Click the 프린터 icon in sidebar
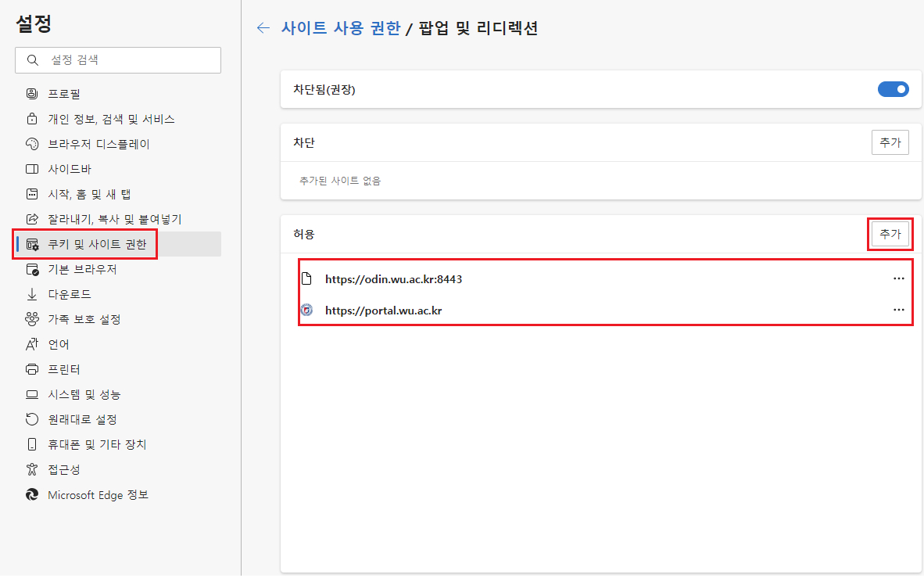Screen dimensions: 924x578 pyautogui.click(x=32, y=369)
